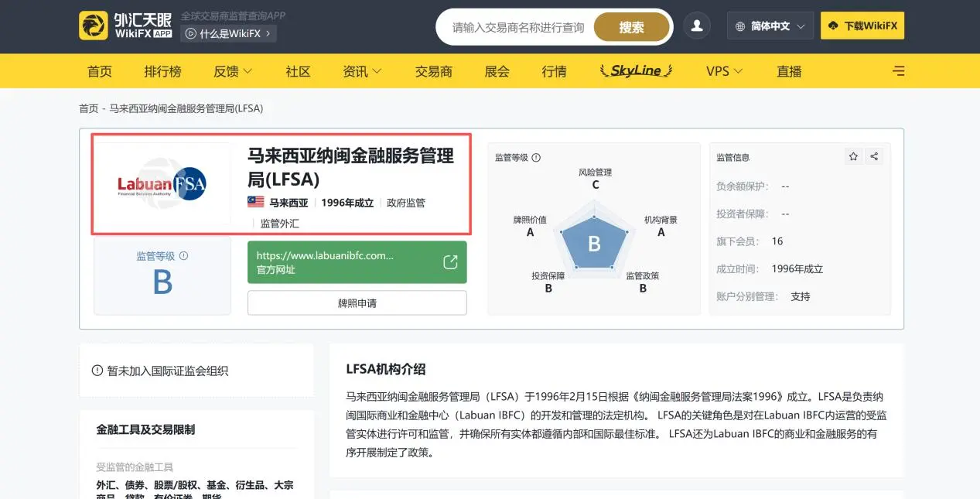Click warning icon beside 暂未加入国际证监会组织
This screenshot has width=980, height=499.
pos(97,371)
